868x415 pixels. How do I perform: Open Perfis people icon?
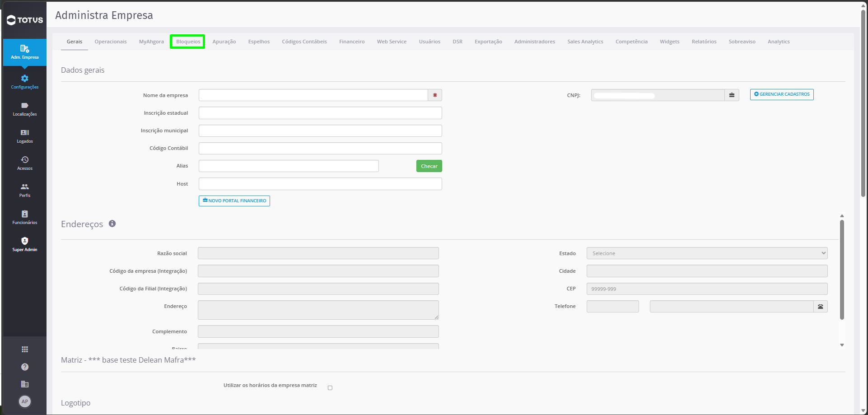25,187
